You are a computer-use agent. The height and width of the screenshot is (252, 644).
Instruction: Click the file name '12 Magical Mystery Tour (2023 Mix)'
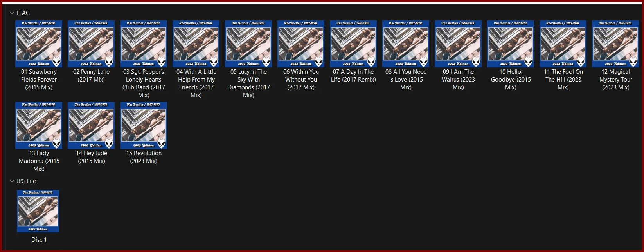coord(615,80)
